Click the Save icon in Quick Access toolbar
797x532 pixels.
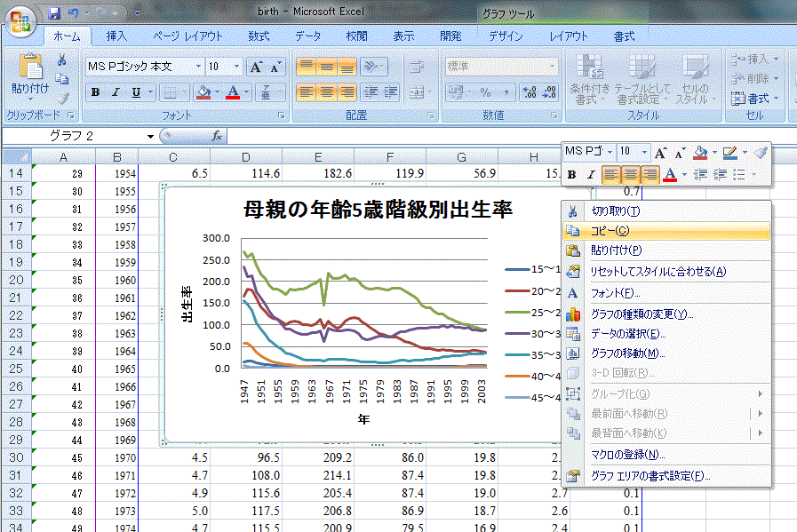pos(54,13)
